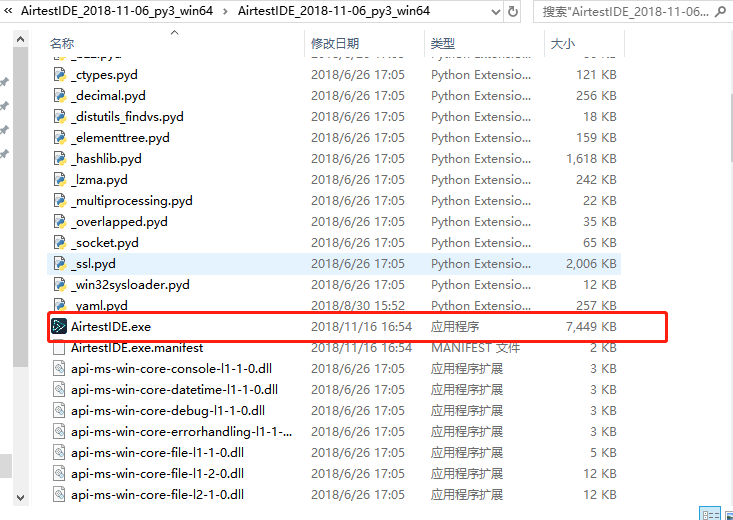Click the _ssl.pyd Python file icon

(59, 263)
